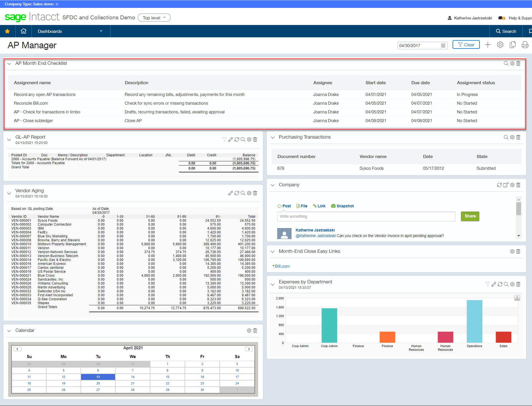Open the Top level dropdown
Screen dimensions: 532x406
point(154,18)
